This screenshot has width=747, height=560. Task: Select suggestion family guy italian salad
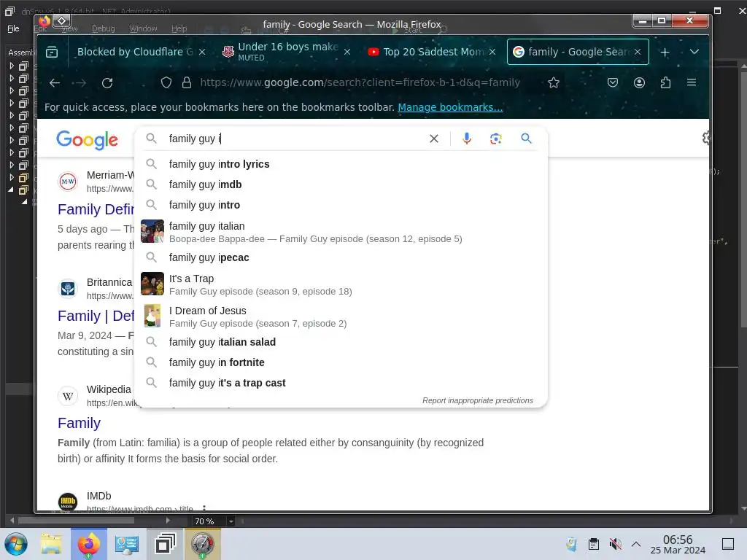pyautogui.click(x=342, y=342)
